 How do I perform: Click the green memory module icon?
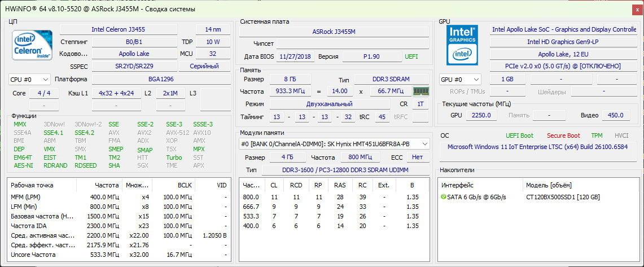420,91
